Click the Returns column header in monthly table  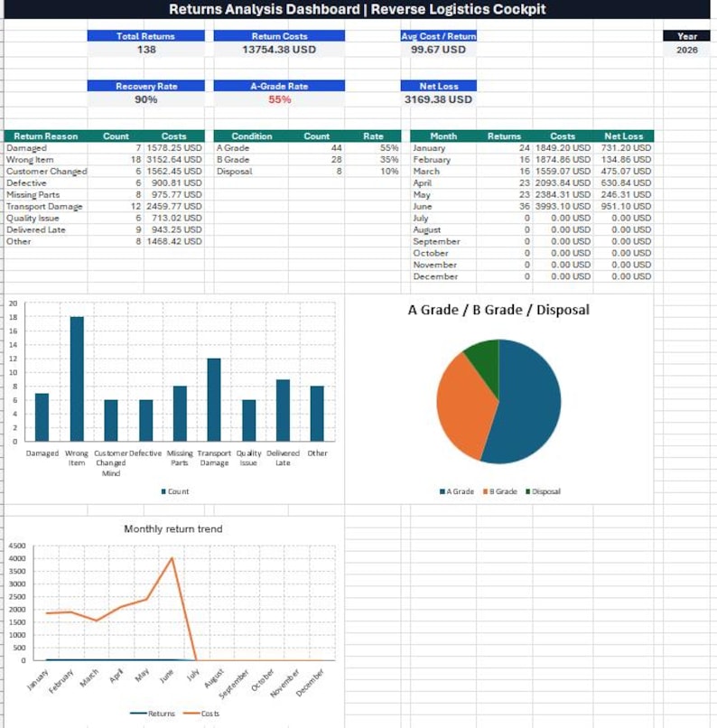click(505, 136)
